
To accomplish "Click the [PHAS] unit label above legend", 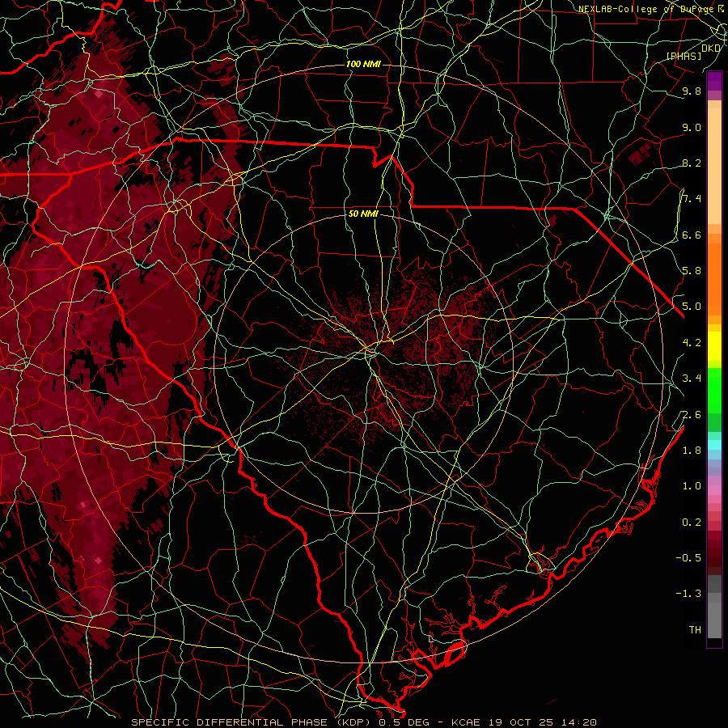I will [x=684, y=56].
